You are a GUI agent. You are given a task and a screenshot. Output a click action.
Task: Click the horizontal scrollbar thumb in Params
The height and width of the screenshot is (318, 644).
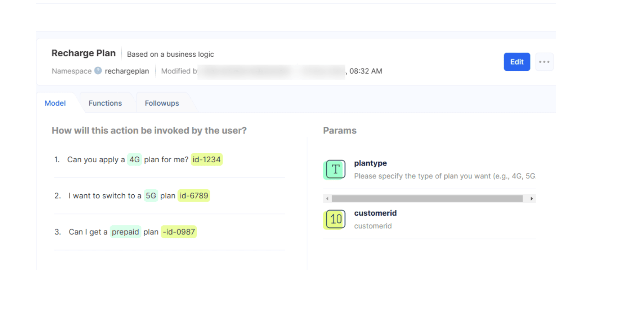point(427,199)
